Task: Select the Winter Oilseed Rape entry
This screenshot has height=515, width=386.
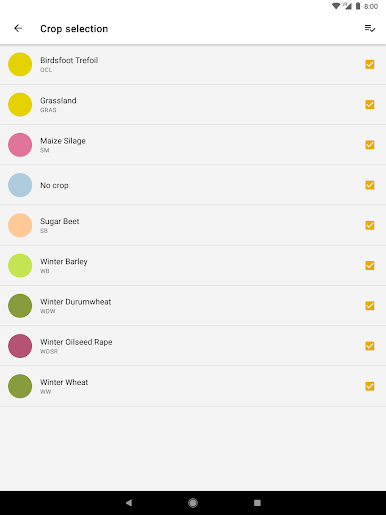Action: point(193,346)
